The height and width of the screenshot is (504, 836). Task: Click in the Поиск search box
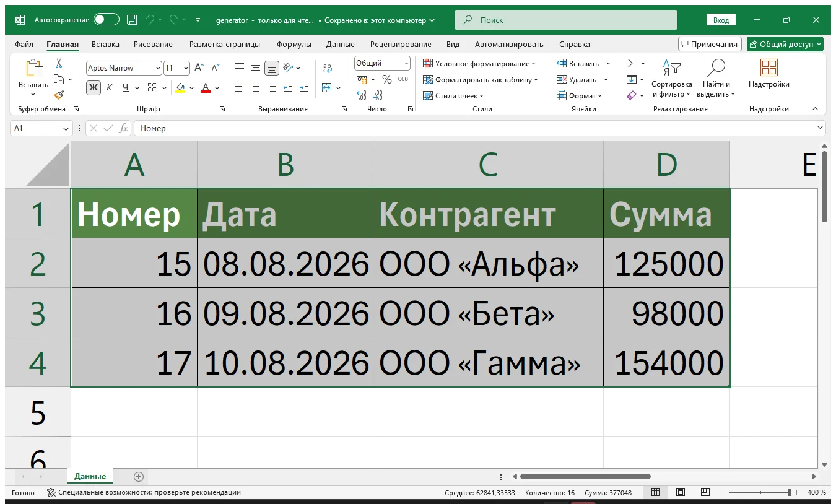coord(566,20)
